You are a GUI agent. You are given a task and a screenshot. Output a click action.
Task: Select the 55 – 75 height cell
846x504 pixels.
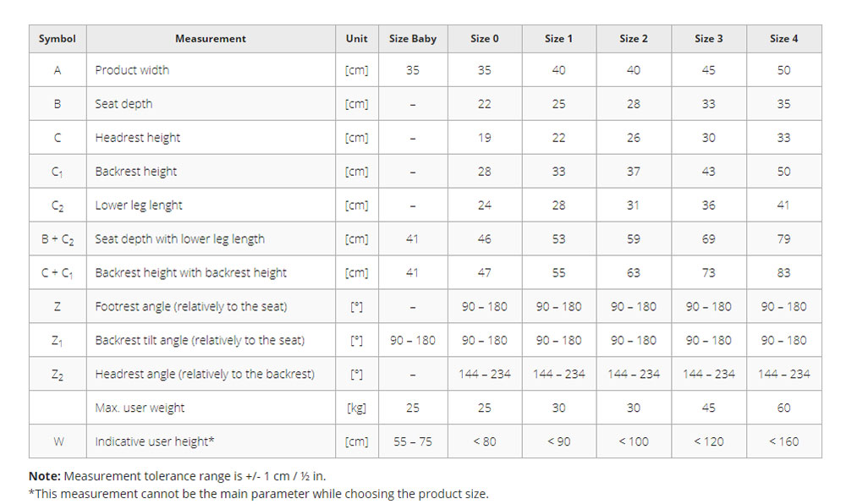[x=413, y=441]
